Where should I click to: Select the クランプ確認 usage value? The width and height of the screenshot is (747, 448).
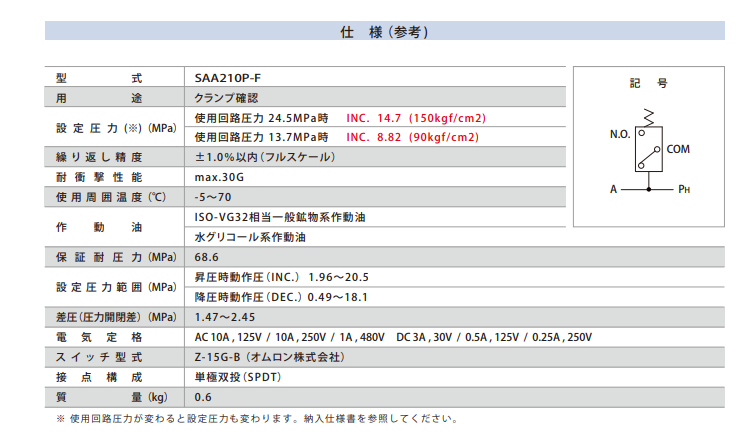pyautogui.click(x=227, y=98)
